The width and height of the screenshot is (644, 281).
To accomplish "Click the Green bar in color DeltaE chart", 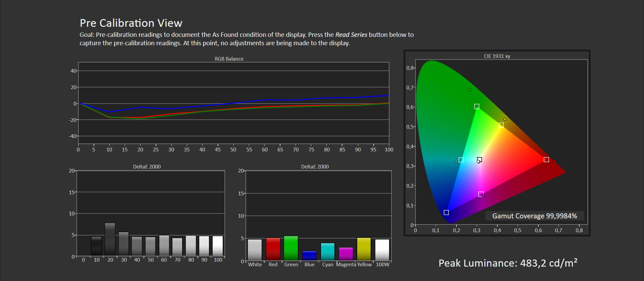I will 291,248.
